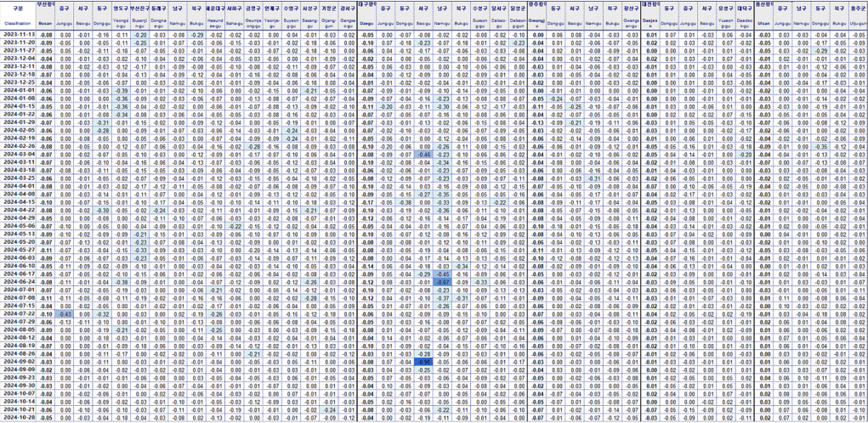This screenshot has width=868, height=423.
Task: Select the Dongnae-gu column header
Action: 158,17
